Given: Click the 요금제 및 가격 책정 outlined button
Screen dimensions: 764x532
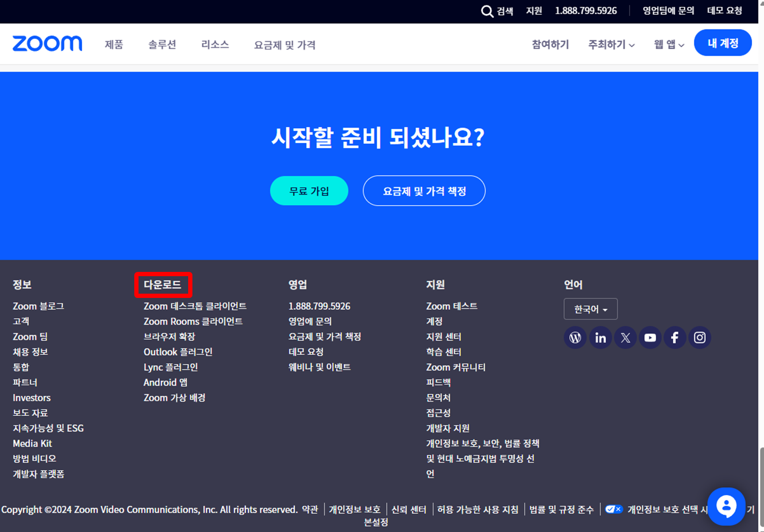Looking at the screenshot, I should [424, 191].
